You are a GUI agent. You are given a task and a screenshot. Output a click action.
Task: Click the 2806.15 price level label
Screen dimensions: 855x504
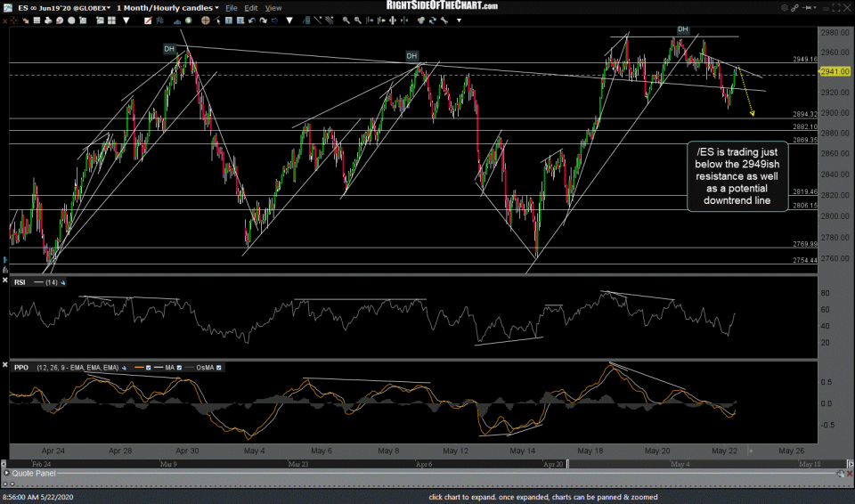[805, 206]
